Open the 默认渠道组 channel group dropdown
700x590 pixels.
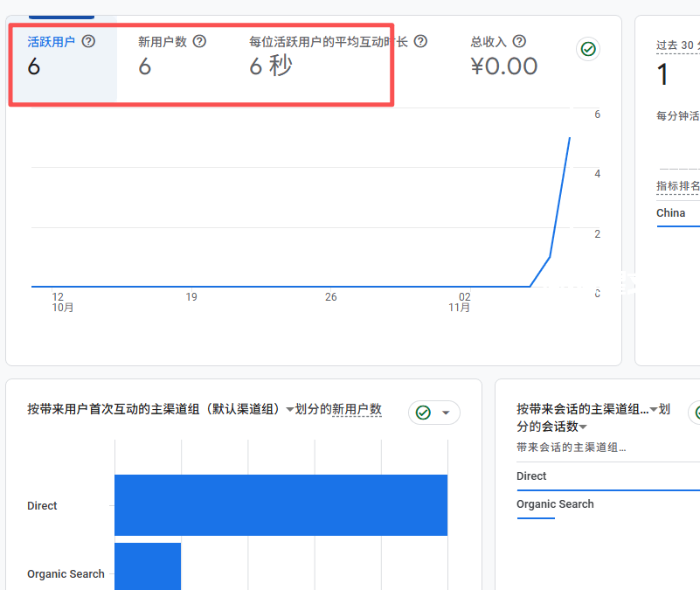point(290,408)
